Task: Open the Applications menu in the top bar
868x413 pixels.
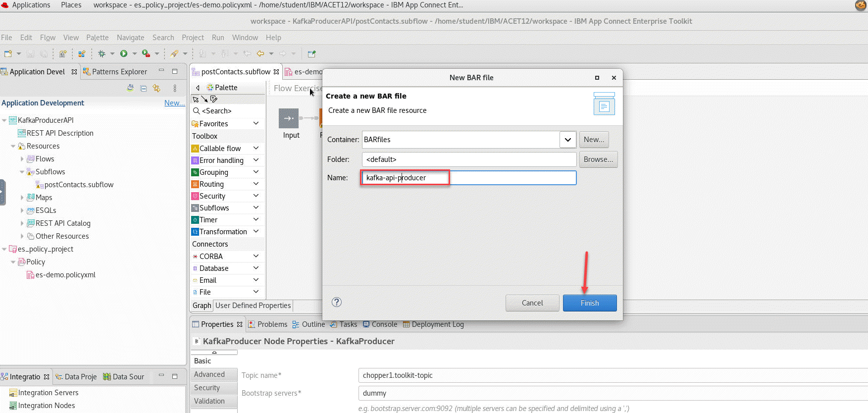Action: click(31, 5)
